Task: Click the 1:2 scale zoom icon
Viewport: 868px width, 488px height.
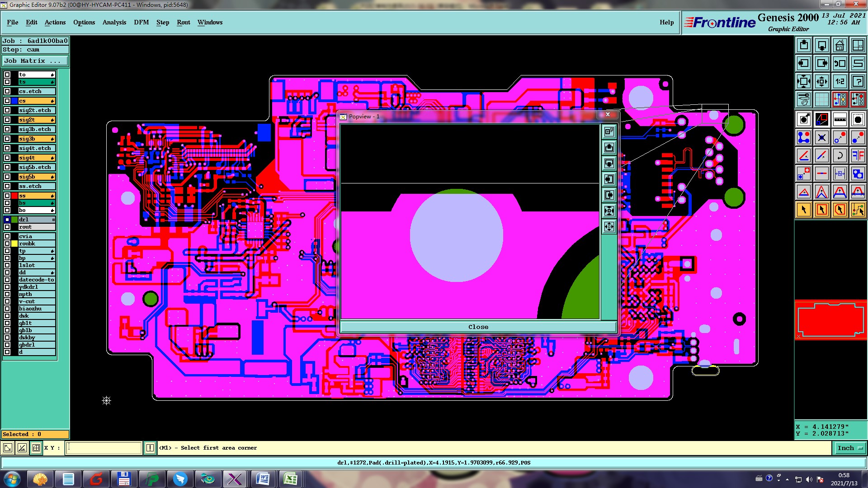Action: (x=840, y=81)
